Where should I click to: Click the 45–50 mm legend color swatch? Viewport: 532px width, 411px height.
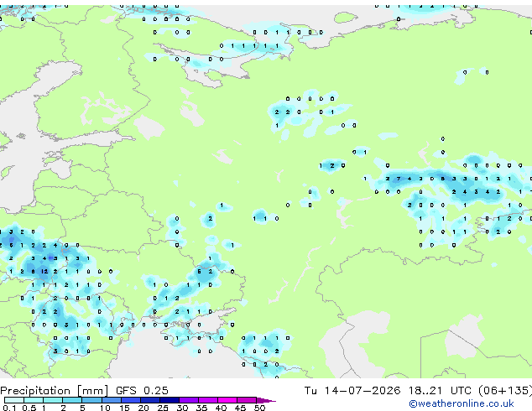(247, 400)
